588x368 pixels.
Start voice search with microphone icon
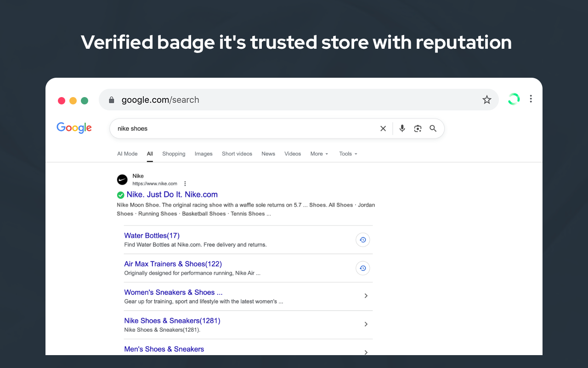pos(402,128)
